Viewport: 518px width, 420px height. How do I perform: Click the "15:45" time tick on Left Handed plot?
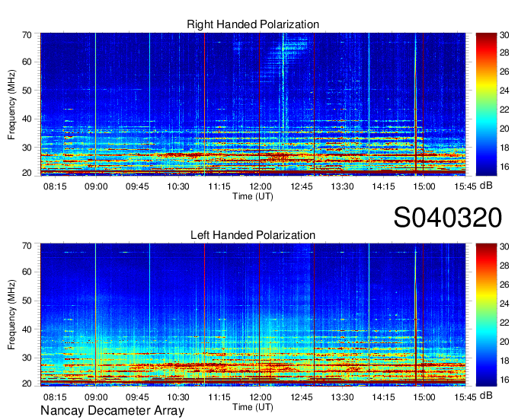pyautogui.click(x=465, y=397)
